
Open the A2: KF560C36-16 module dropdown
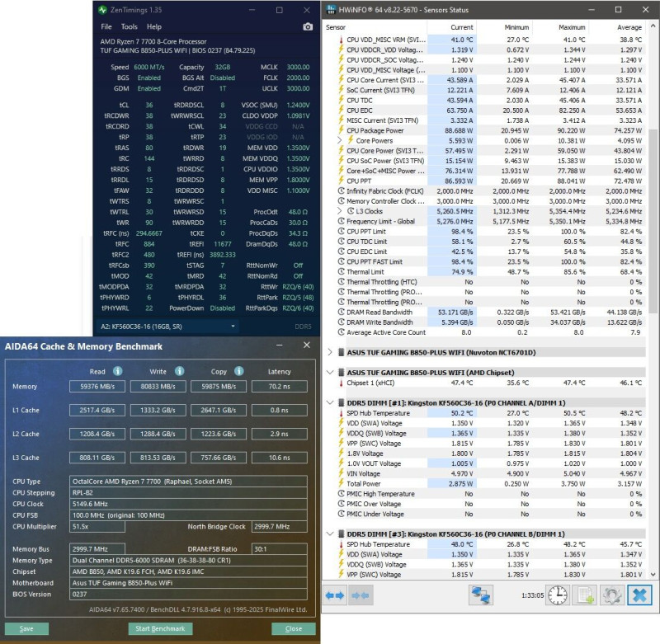pos(168,327)
